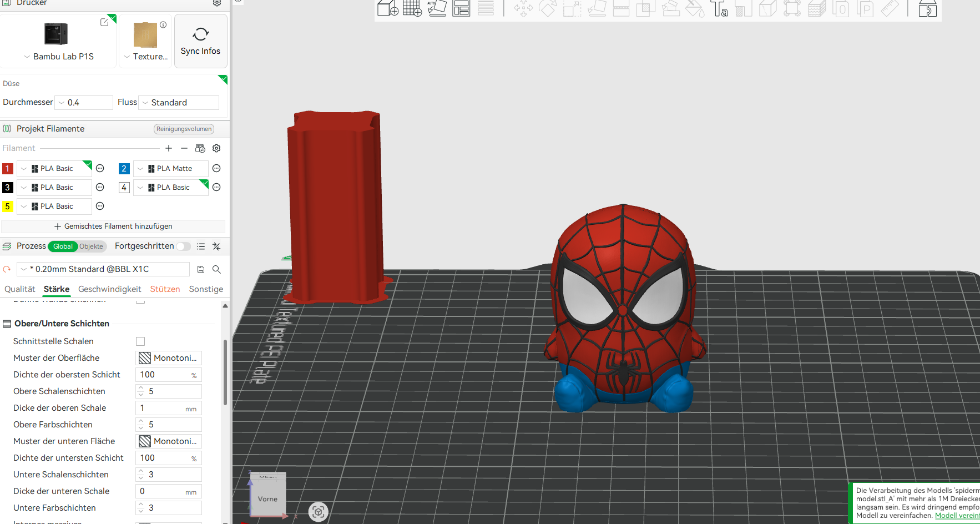
Task: Click the printer edit preset icon
Action: pos(104,22)
